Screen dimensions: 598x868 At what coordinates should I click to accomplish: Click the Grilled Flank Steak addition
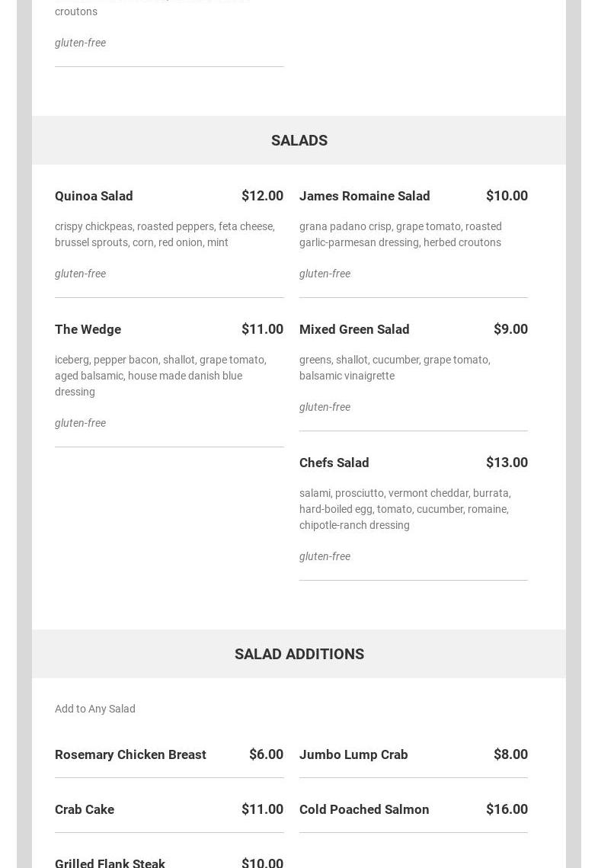[x=110, y=863]
